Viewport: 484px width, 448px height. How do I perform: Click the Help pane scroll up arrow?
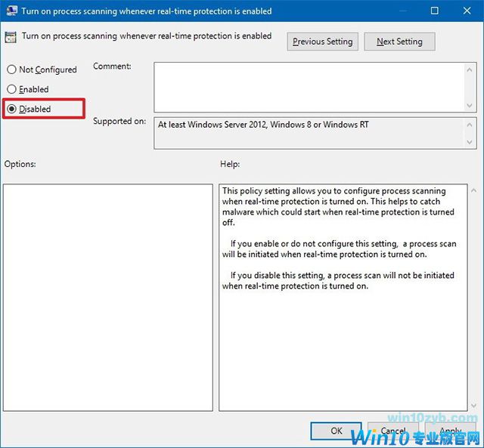click(x=474, y=191)
